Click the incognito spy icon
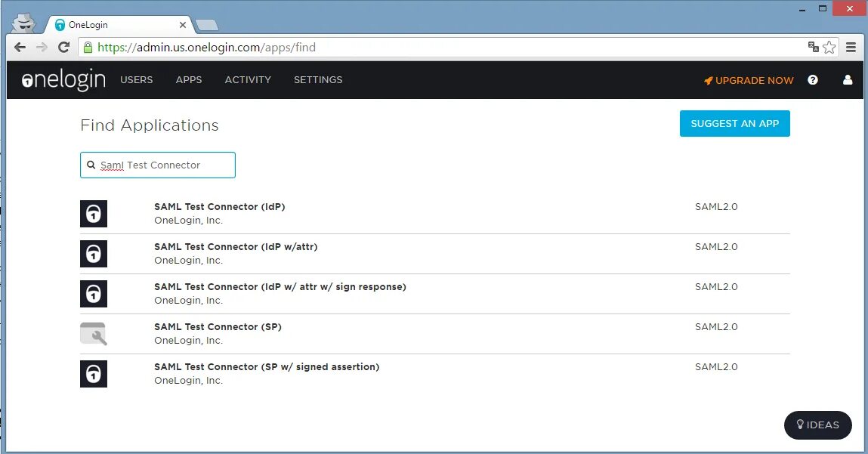Screen dimensions: 868x454 (24, 23)
